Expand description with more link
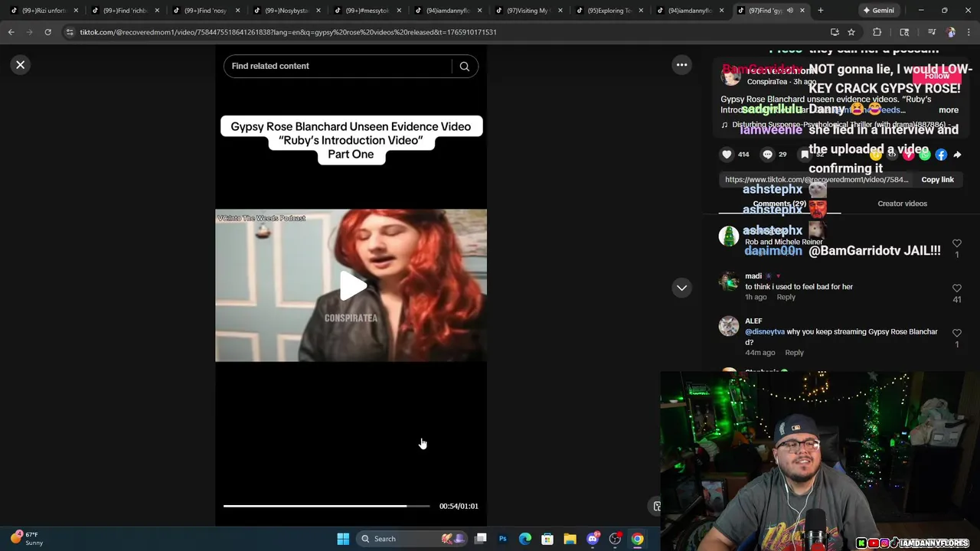980x551 pixels. [x=948, y=110]
